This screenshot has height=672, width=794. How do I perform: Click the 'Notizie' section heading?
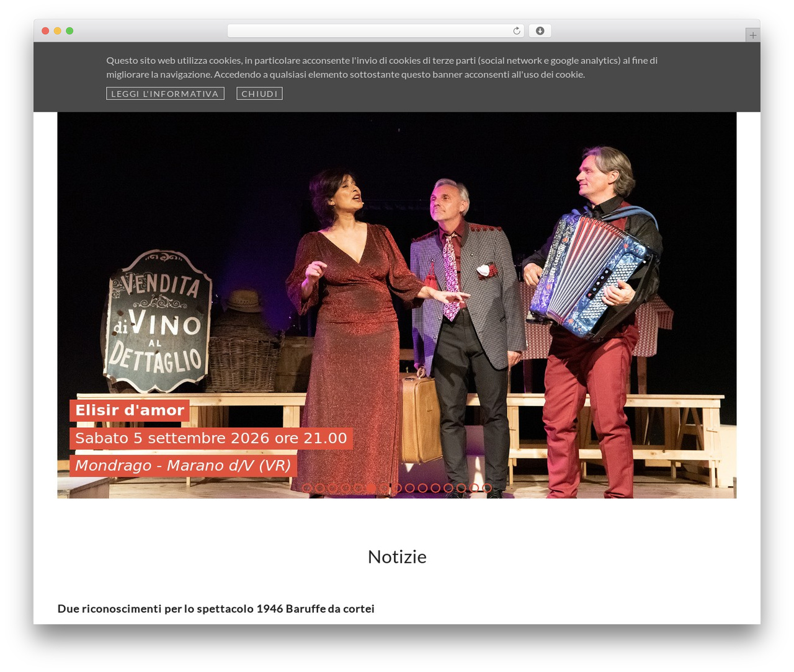click(x=397, y=557)
